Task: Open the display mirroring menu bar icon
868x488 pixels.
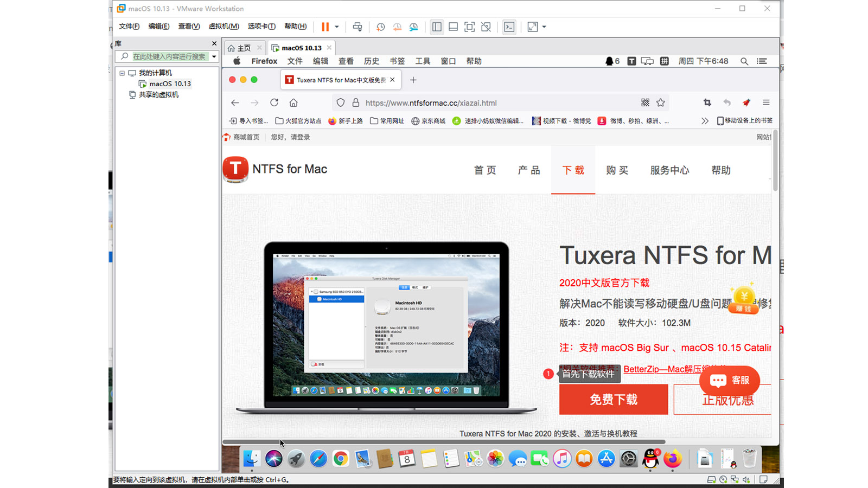Action: click(x=647, y=61)
